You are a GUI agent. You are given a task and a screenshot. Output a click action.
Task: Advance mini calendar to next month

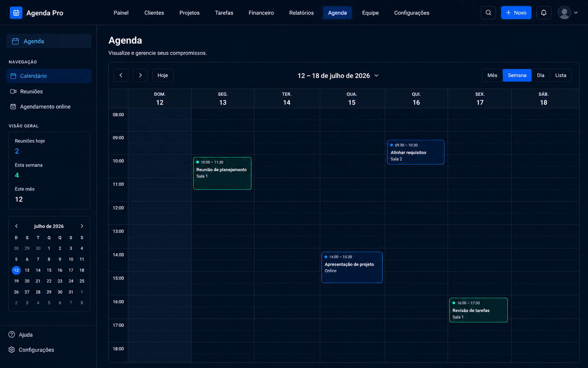(82, 226)
